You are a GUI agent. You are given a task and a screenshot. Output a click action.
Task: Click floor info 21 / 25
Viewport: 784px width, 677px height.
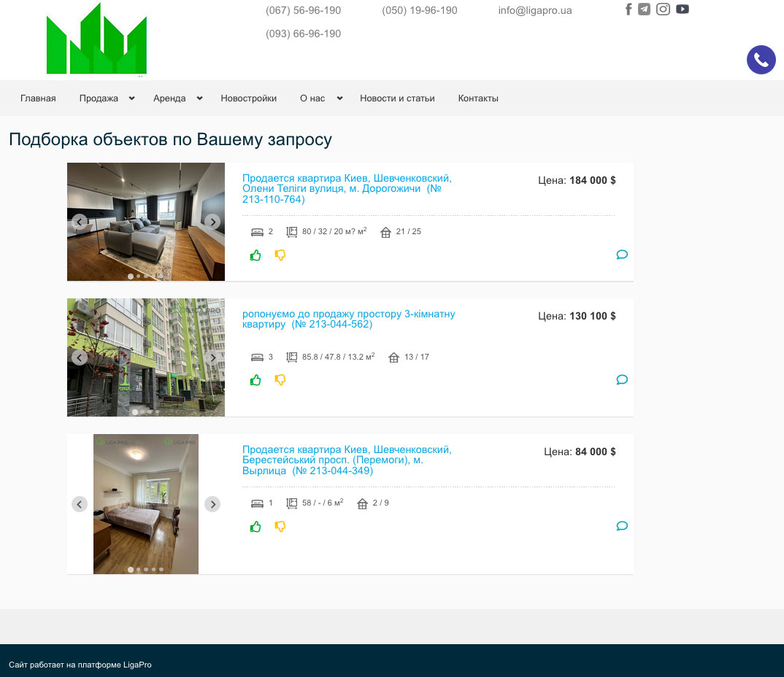[x=409, y=231]
